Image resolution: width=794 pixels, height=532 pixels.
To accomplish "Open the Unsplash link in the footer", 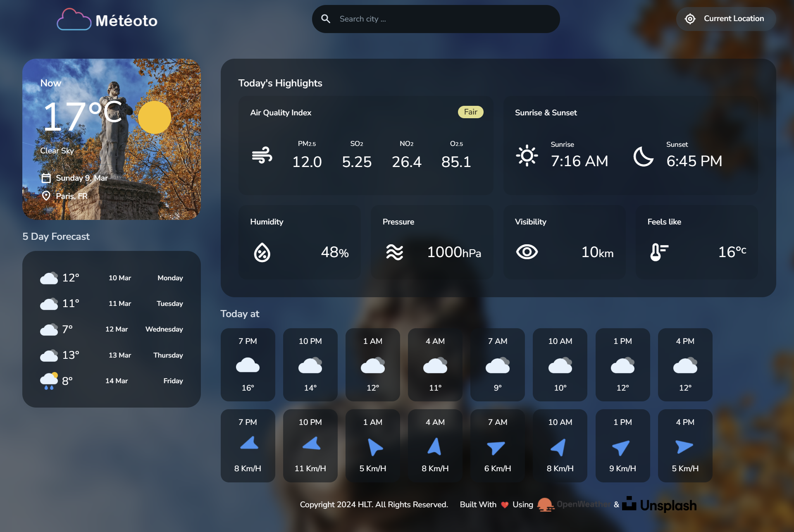I will tap(660, 505).
